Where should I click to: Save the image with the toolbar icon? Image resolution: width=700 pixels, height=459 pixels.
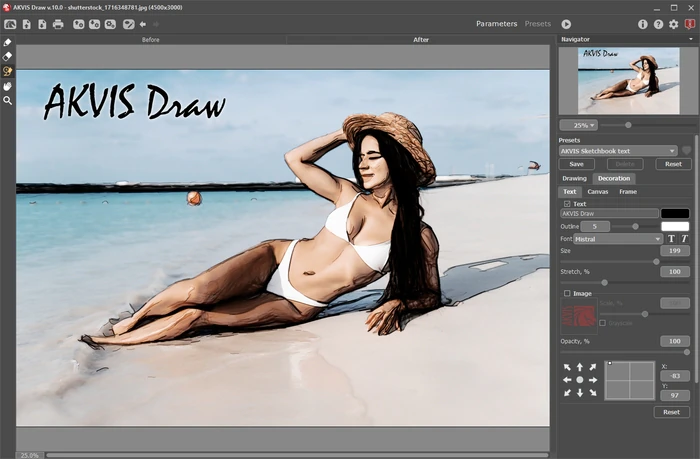42,24
